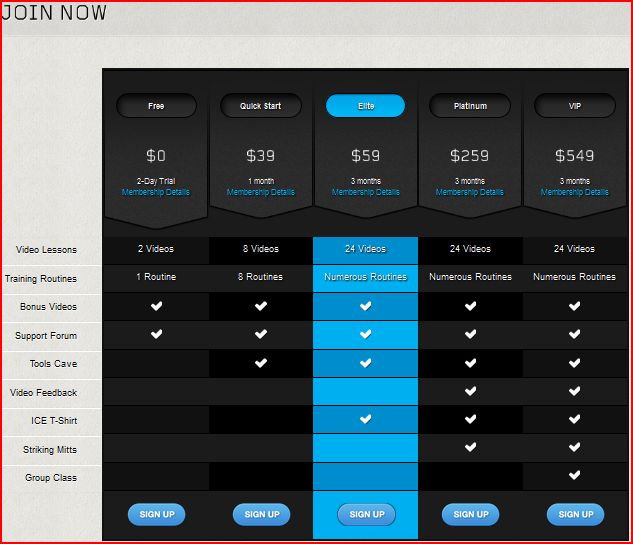Screen dimensions: 633x544
Task: Click Sign Up button under Quick Start plan
Action: tap(261, 514)
